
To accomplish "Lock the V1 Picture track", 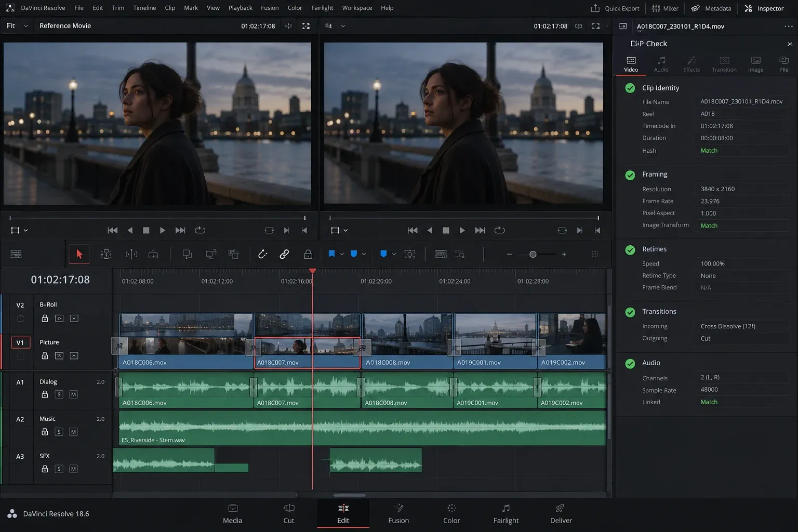I will tap(45, 355).
